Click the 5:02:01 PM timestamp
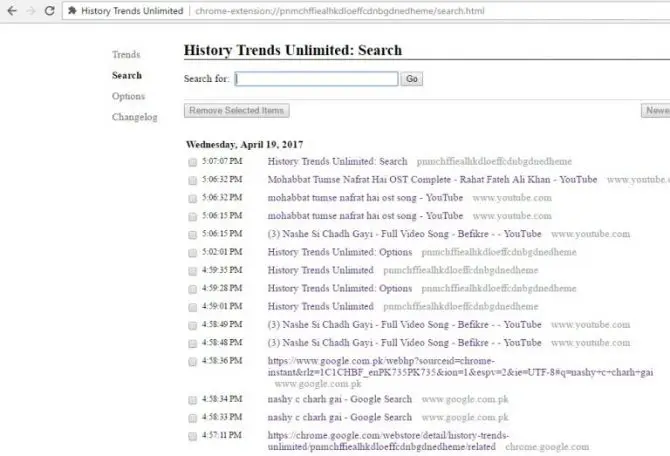The image size is (670, 456). (222, 252)
